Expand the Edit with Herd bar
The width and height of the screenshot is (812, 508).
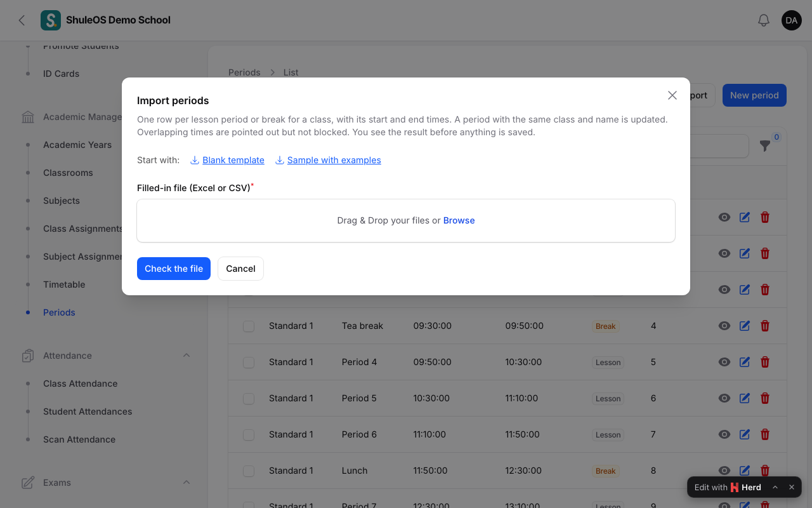775,487
